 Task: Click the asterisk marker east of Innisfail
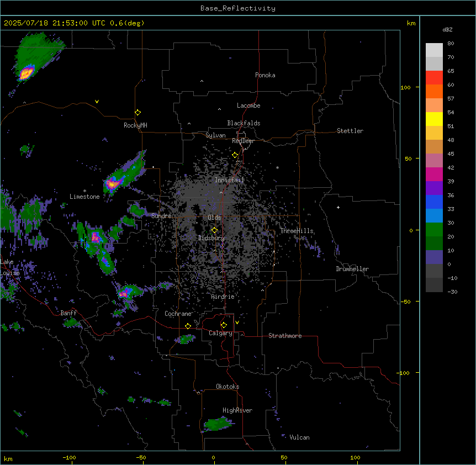click(x=277, y=167)
